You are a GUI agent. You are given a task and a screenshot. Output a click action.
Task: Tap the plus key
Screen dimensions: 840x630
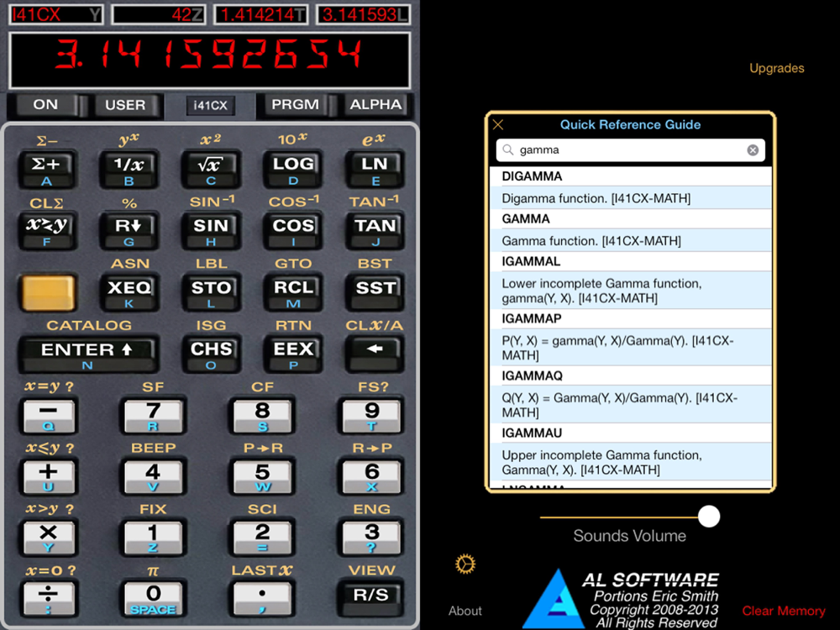48,477
